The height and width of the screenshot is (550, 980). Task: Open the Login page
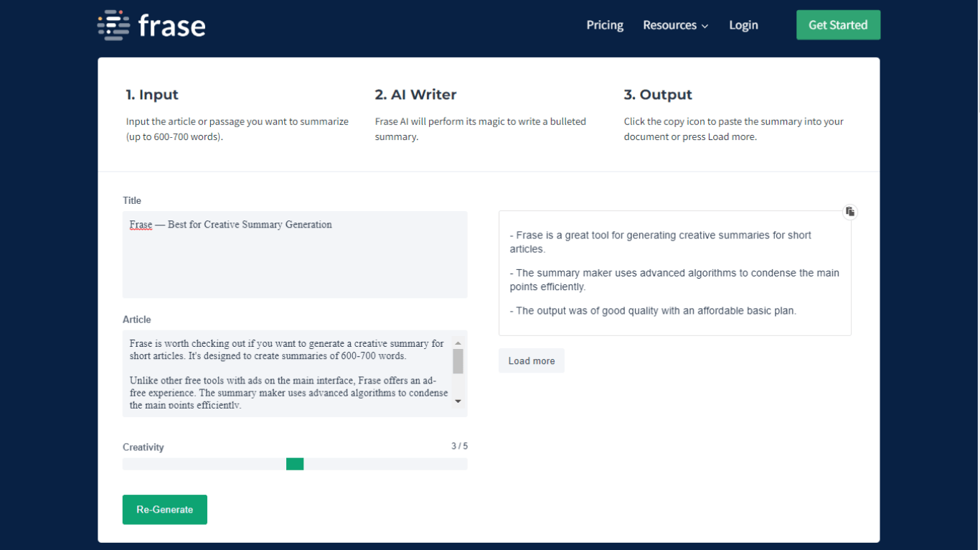[743, 25]
